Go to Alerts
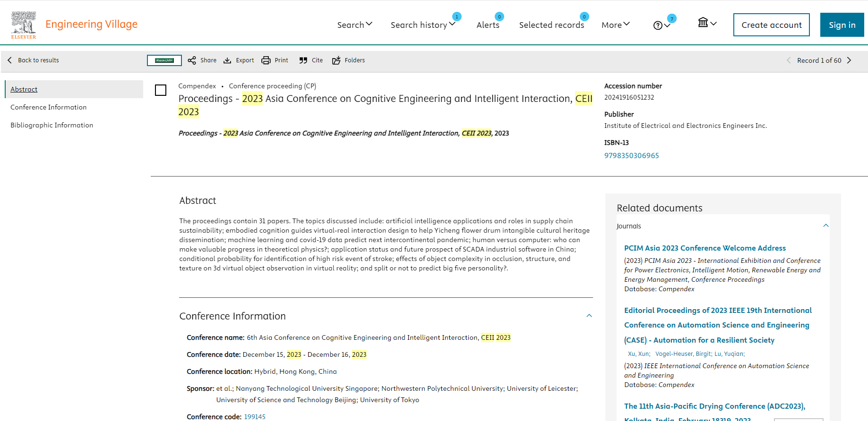Viewport: 868px width, 421px height. (488, 25)
